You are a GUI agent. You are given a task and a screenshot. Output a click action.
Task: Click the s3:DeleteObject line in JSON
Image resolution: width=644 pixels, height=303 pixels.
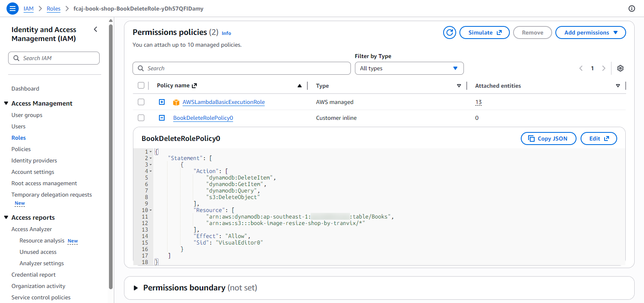point(233,197)
